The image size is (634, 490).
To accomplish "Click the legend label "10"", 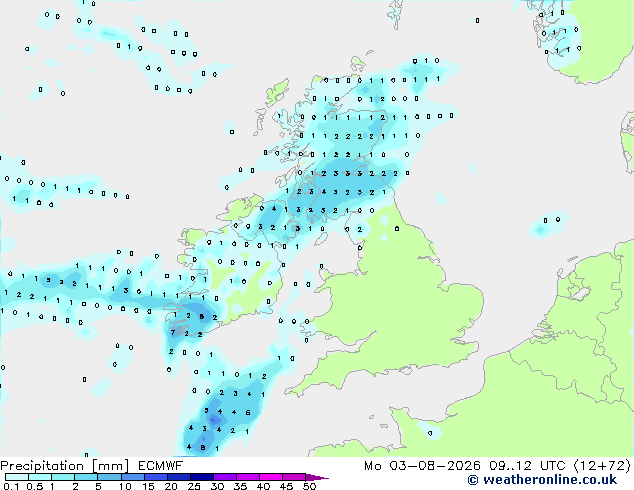I will (x=125, y=486).
